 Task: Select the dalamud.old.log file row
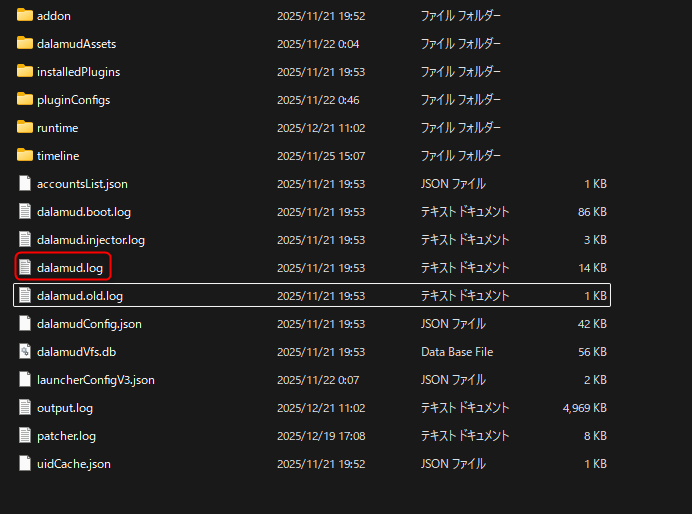point(310,296)
